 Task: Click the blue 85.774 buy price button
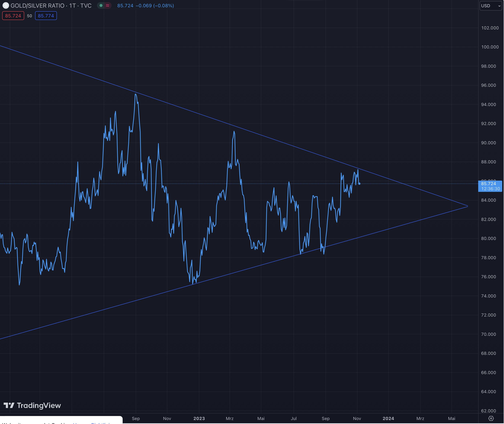click(x=46, y=16)
